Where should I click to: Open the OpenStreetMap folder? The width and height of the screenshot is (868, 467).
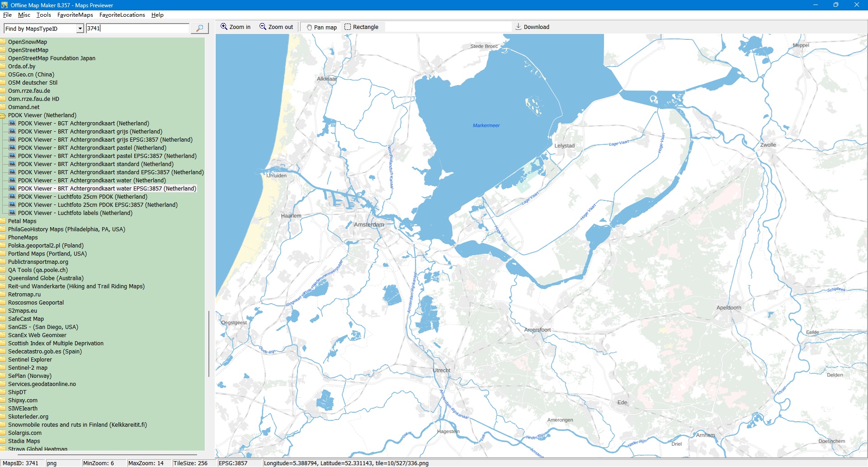pos(28,50)
